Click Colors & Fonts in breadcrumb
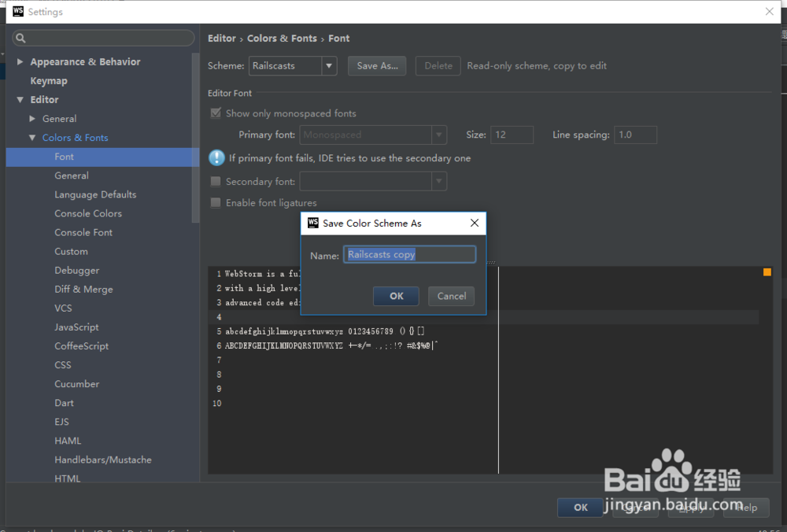The width and height of the screenshot is (787, 532). point(282,38)
